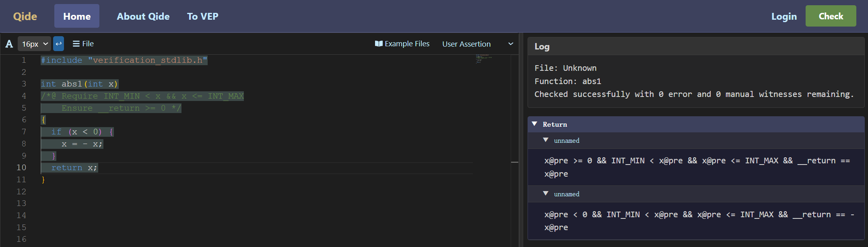
Task: Collapse the second unnamed assertion
Action: (546, 194)
